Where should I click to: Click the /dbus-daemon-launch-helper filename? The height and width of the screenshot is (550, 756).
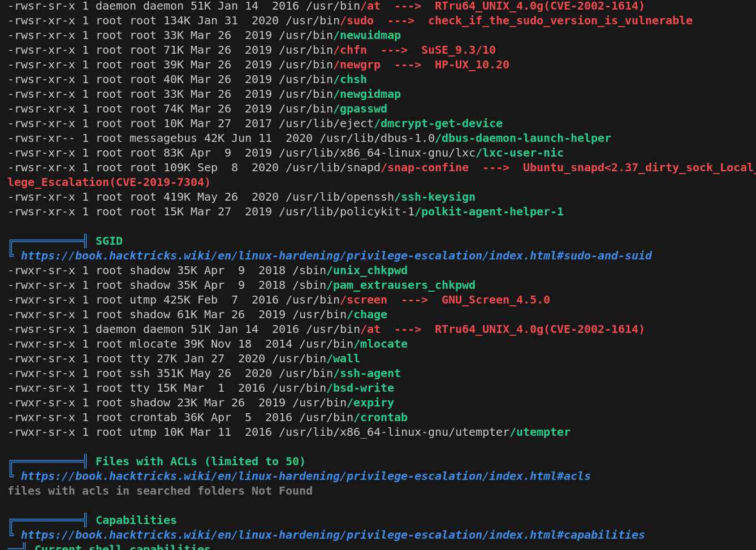point(523,138)
